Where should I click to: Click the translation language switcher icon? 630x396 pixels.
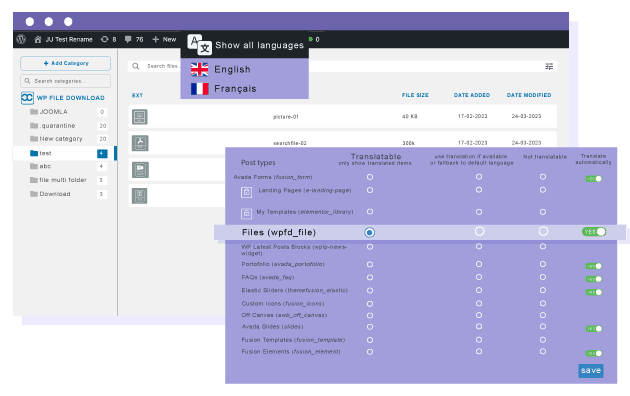tap(199, 45)
